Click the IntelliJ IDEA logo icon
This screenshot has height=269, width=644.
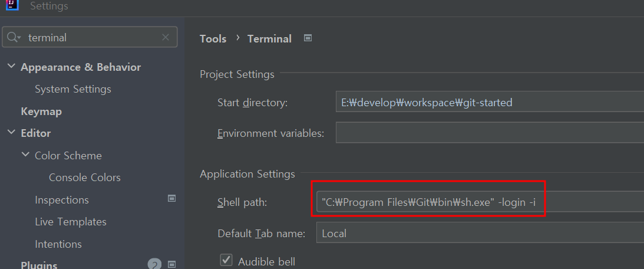[x=12, y=6]
